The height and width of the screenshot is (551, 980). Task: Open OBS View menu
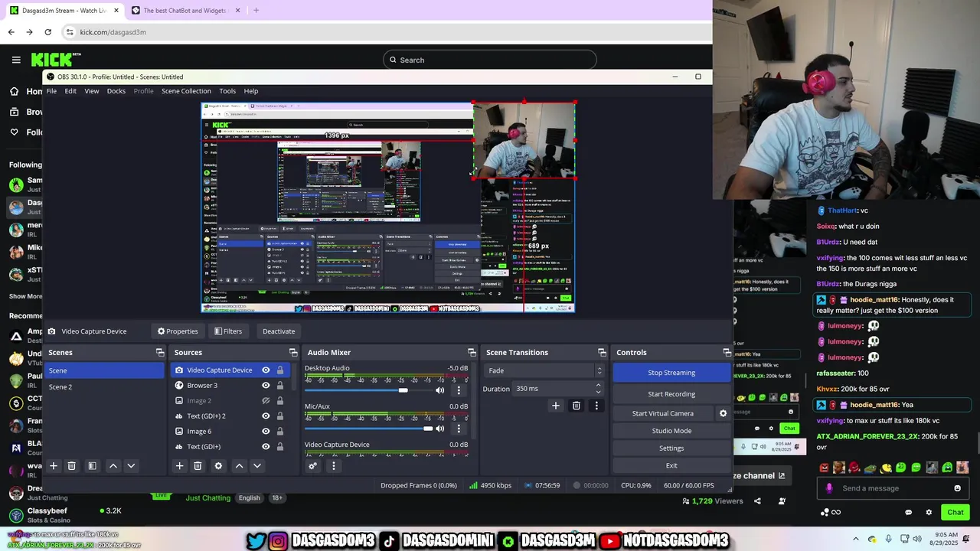click(x=91, y=91)
